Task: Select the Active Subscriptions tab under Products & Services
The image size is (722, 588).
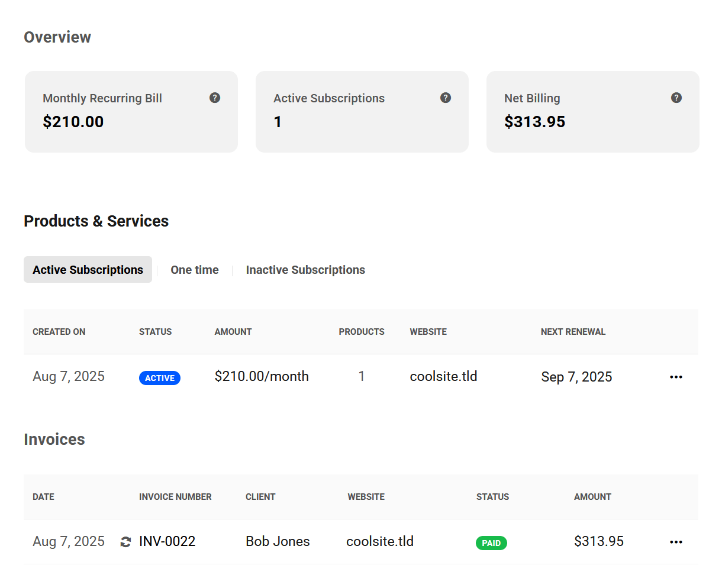Action: tap(88, 270)
